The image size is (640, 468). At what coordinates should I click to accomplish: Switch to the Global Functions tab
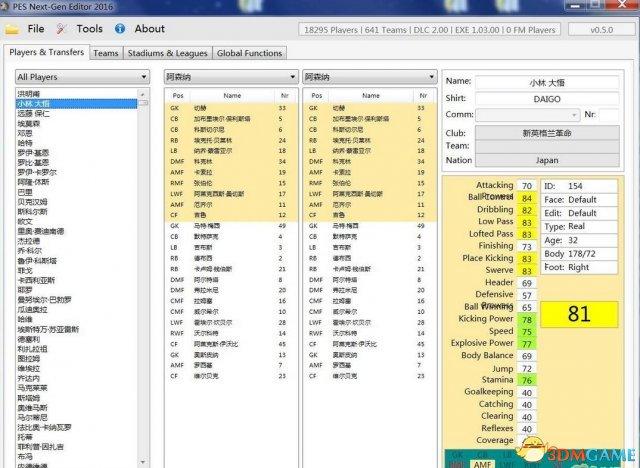tap(249, 53)
